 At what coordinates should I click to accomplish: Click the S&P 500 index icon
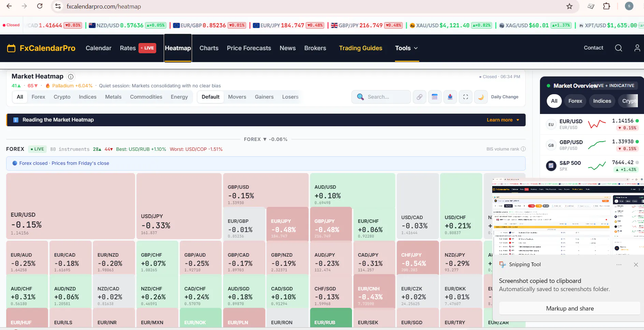click(x=551, y=166)
